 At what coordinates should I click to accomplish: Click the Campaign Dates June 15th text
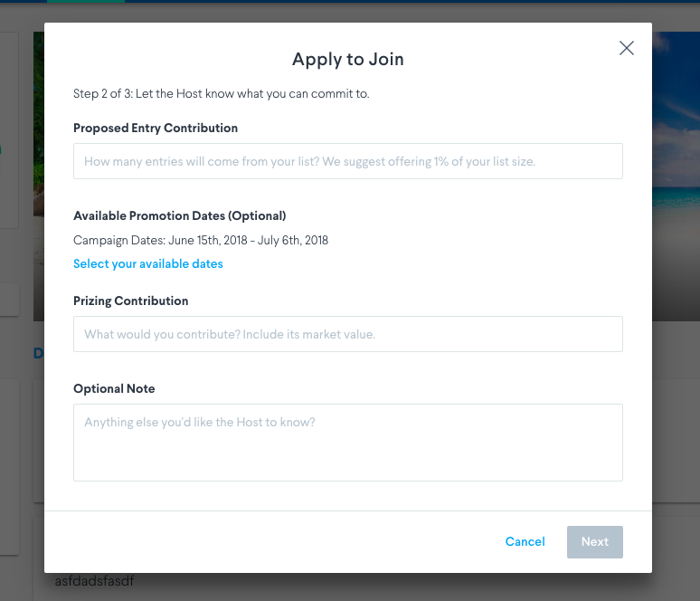pyautogui.click(x=201, y=241)
